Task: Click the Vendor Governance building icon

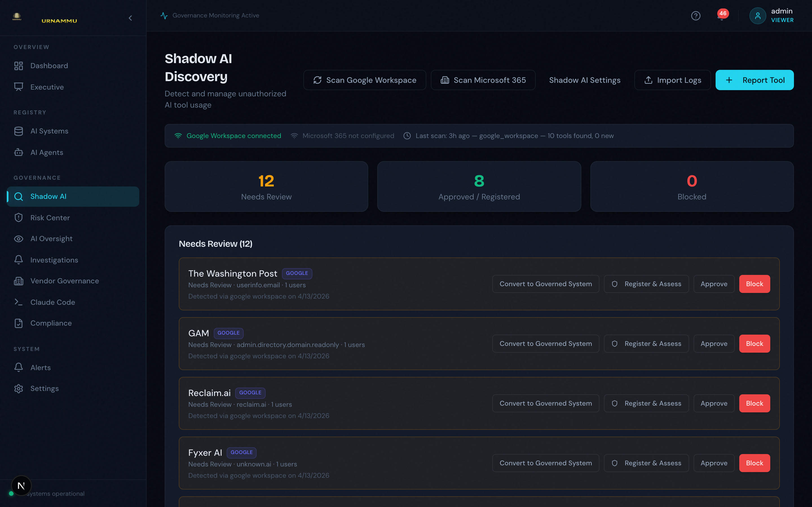Action: [18, 281]
